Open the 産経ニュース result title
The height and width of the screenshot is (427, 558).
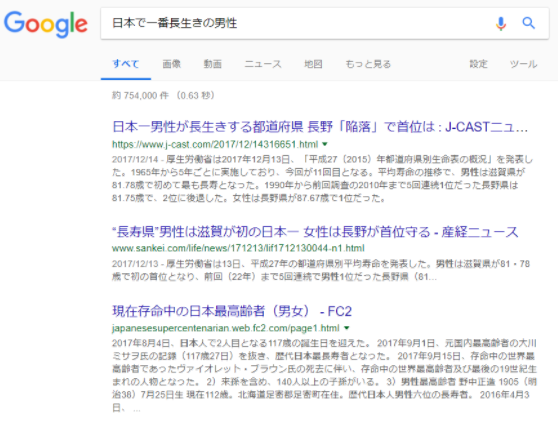(x=315, y=232)
